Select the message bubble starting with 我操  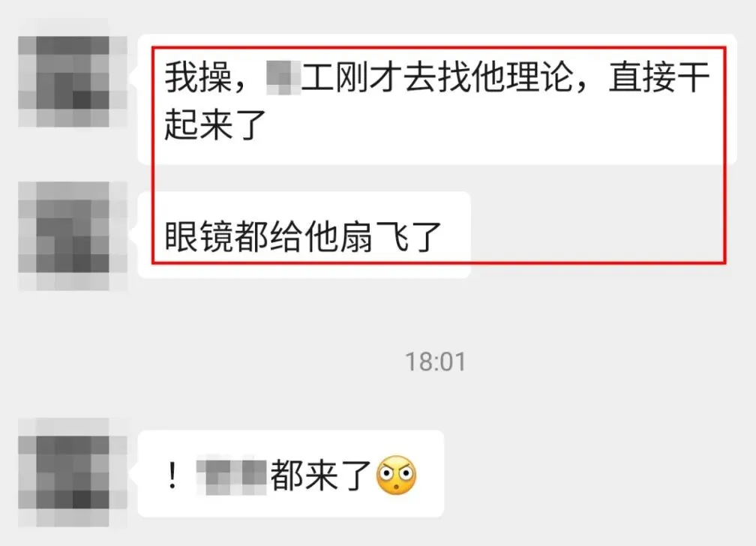click(x=436, y=99)
